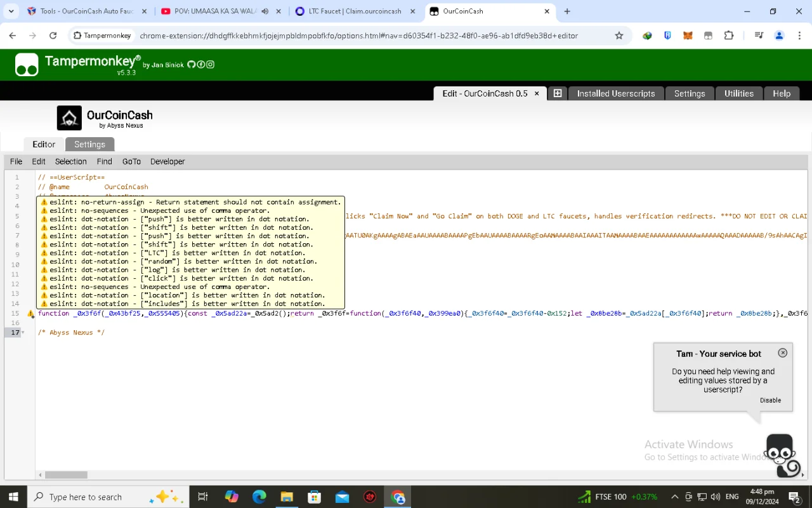The width and height of the screenshot is (812, 508).
Task: Open Mail app from taskbar
Action: click(342, 497)
